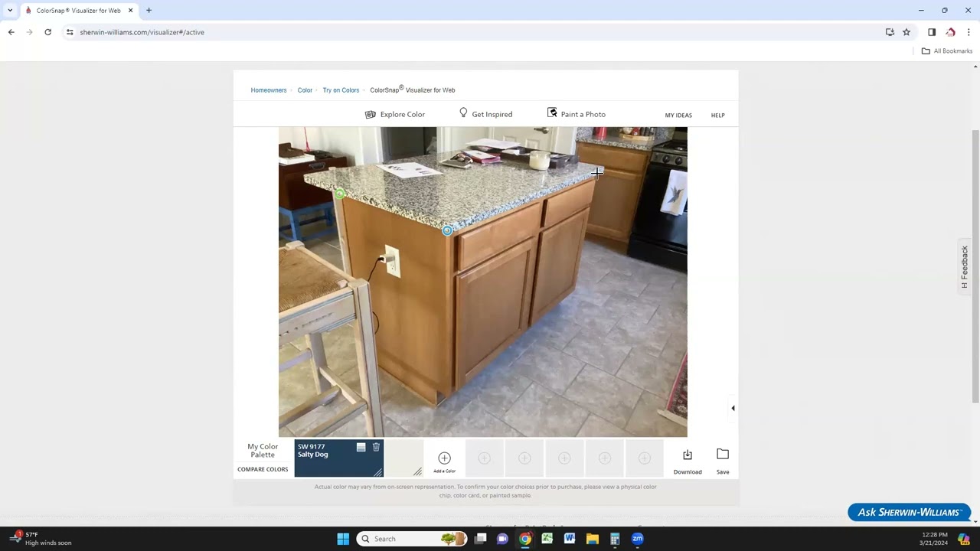Open Task View on taskbar

(480, 539)
